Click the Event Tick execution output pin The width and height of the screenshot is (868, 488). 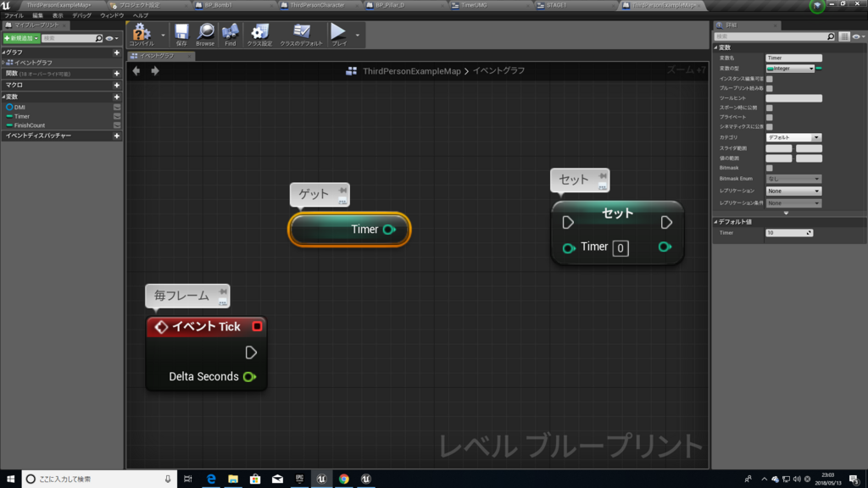coord(251,352)
